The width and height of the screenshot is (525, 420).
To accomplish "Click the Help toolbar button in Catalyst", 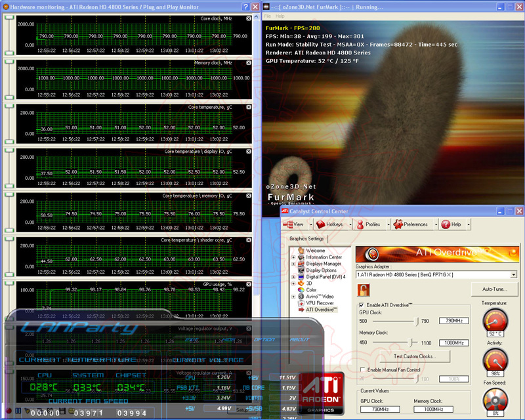I will (451, 224).
